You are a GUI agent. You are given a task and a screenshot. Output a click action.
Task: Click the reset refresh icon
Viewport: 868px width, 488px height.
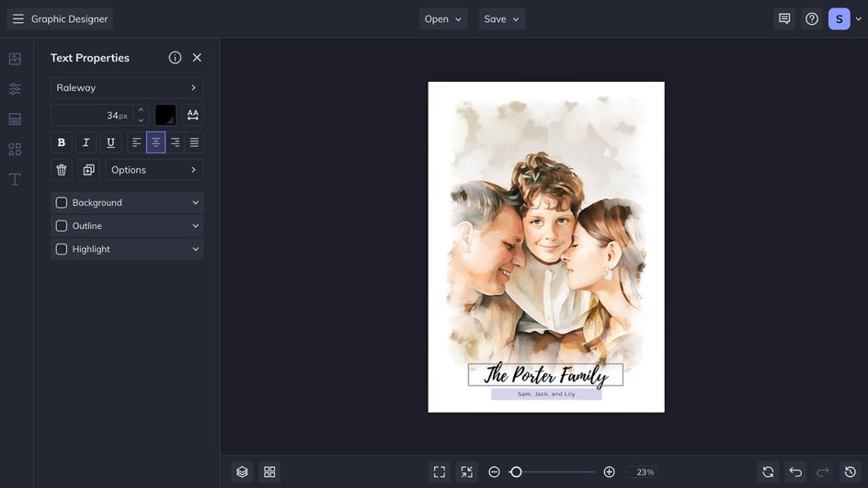coord(768,472)
